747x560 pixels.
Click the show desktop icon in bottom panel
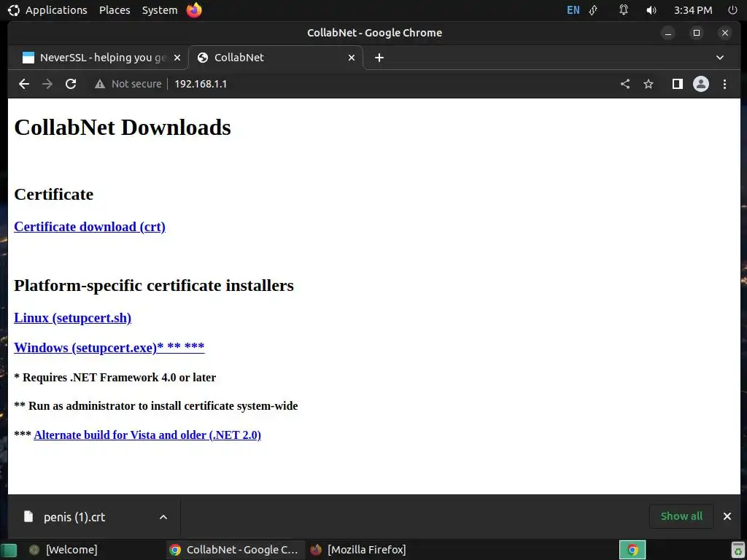point(9,550)
